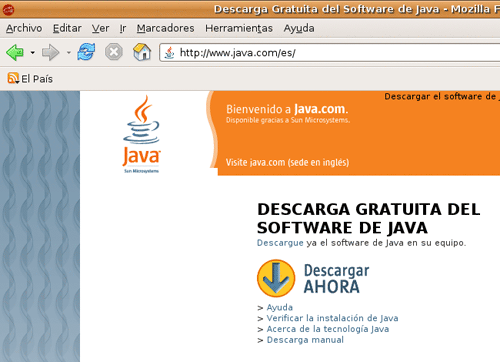Image resolution: width=500 pixels, height=362 pixels.
Task: Open 'Verificar la instalación de Java' link
Action: tap(332, 318)
